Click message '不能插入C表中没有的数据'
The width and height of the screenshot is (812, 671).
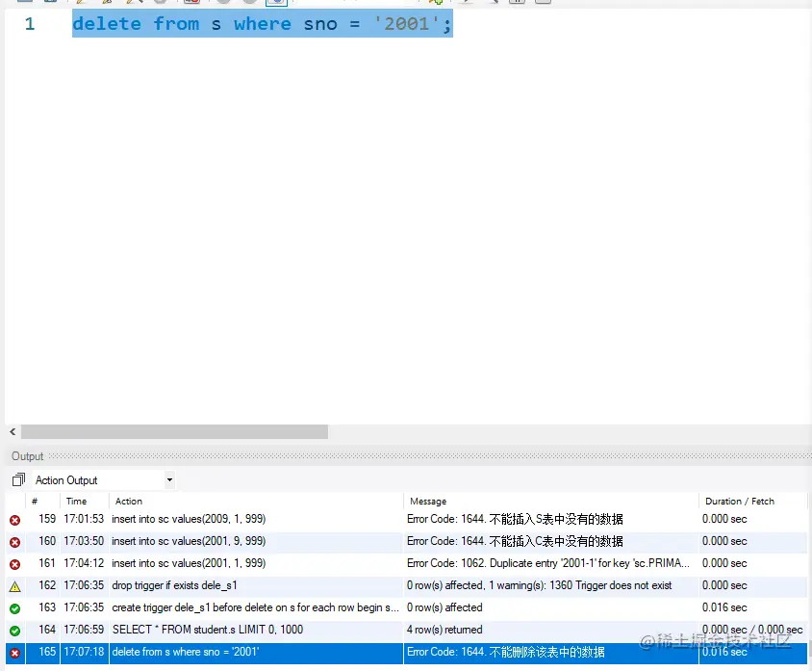click(556, 541)
